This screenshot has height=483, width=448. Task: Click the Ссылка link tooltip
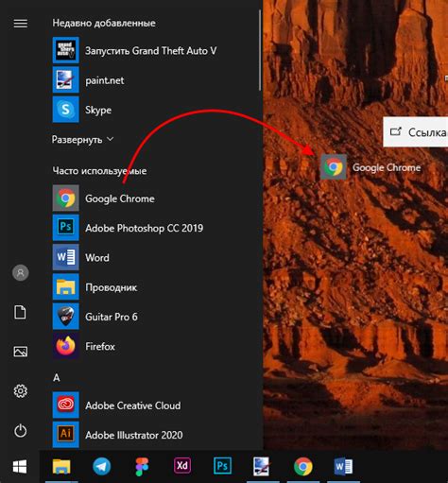click(416, 132)
